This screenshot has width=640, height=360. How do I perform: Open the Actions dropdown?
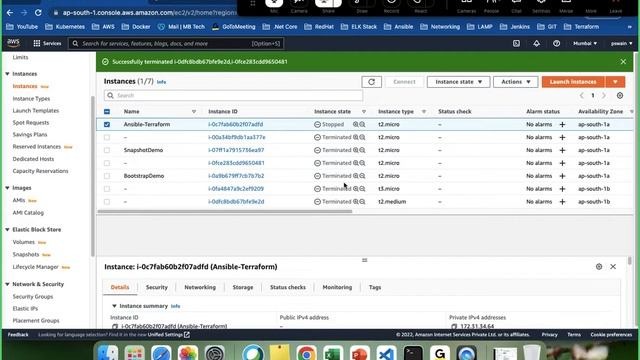(x=515, y=82)
